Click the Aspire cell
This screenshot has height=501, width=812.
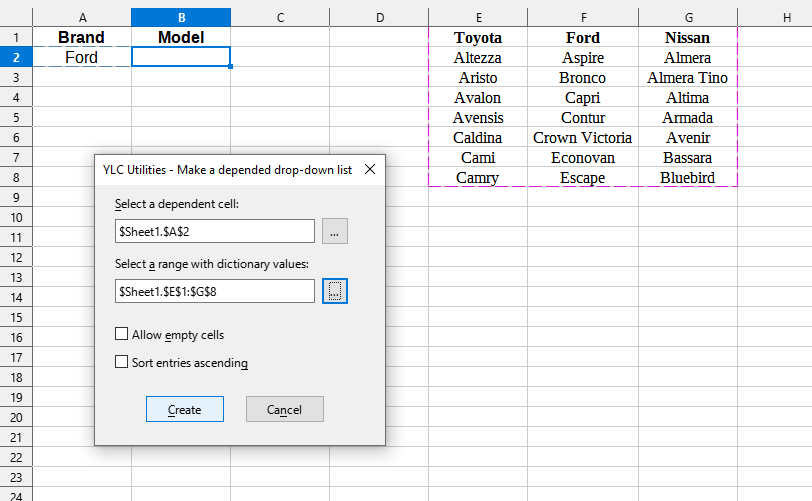(583, 58)
